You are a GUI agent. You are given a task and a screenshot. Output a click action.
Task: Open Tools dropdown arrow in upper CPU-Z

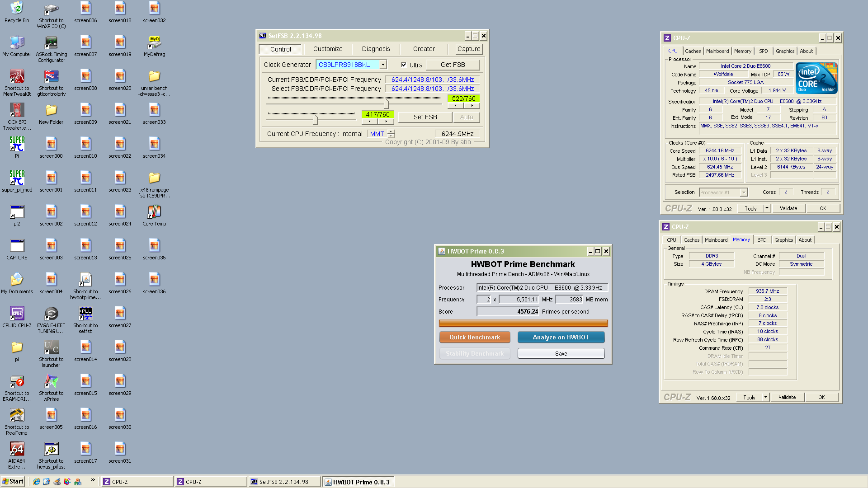[767, 208]
